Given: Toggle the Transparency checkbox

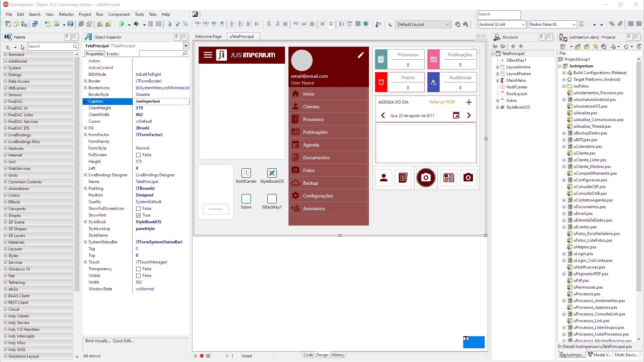Looking at the screenshot, I should 138,269.
